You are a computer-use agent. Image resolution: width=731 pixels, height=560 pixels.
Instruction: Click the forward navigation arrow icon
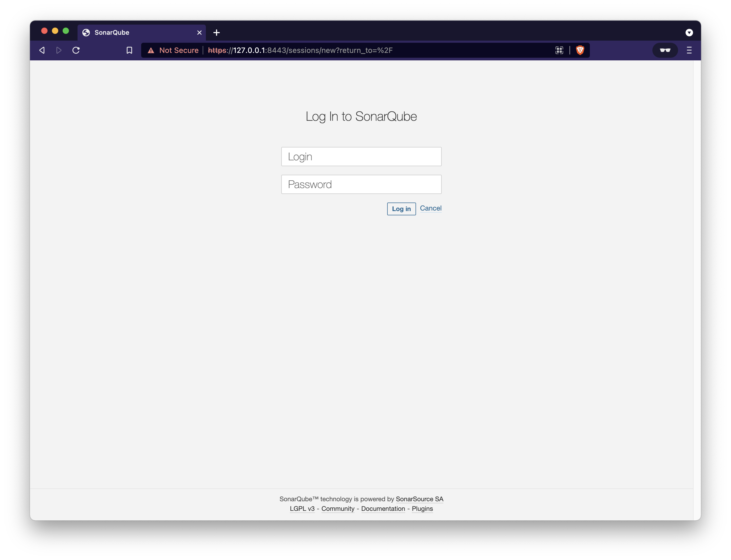click(59, 50)
